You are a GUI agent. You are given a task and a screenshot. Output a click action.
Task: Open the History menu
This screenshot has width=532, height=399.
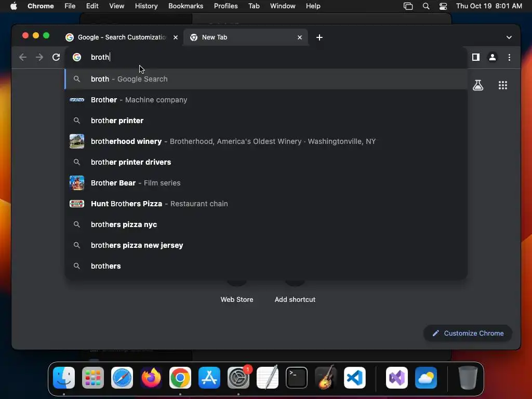click(146, 6)
